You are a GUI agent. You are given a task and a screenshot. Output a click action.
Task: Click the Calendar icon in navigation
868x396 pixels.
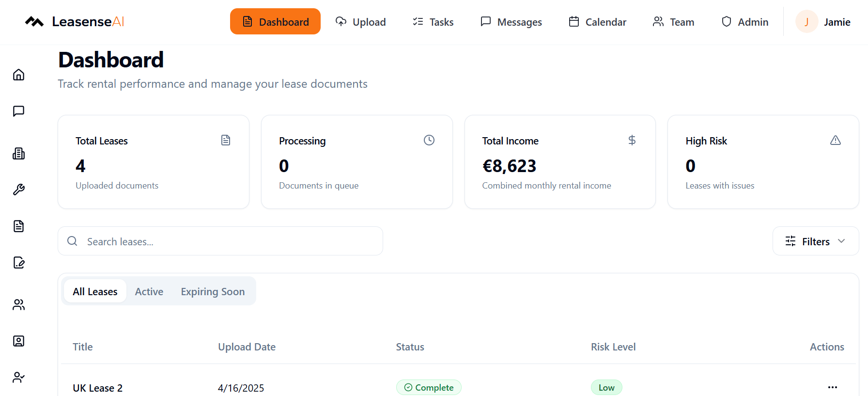point(574,21)
